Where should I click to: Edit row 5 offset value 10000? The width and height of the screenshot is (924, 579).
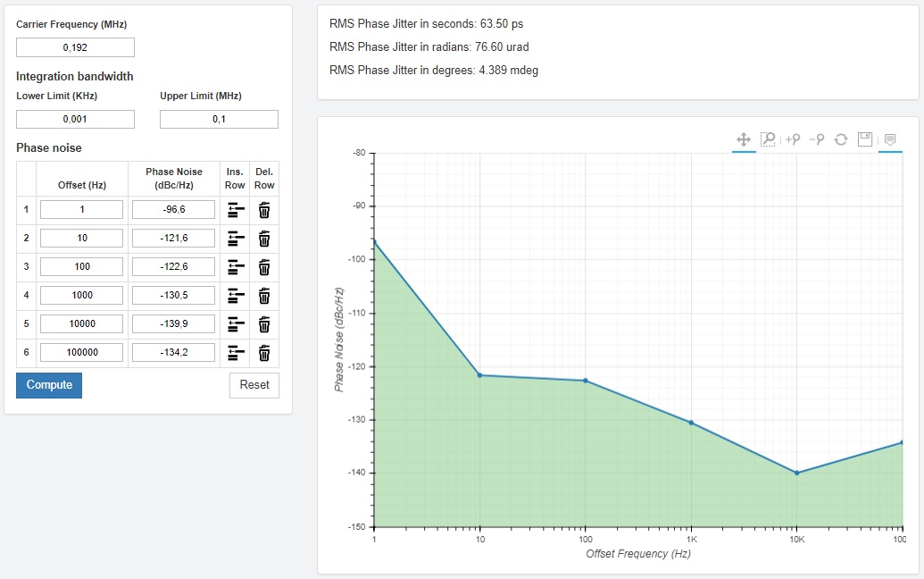pos(82,323)
